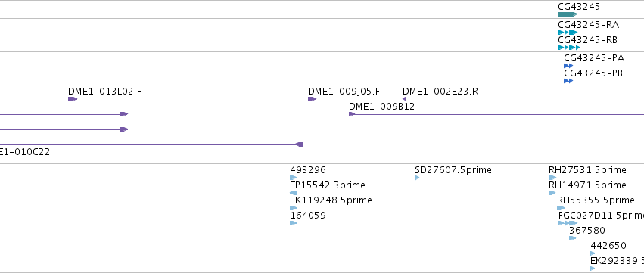644x273 pixels.
Task: Click the EK119248.5prime label
Action: [x=331, y=200]
